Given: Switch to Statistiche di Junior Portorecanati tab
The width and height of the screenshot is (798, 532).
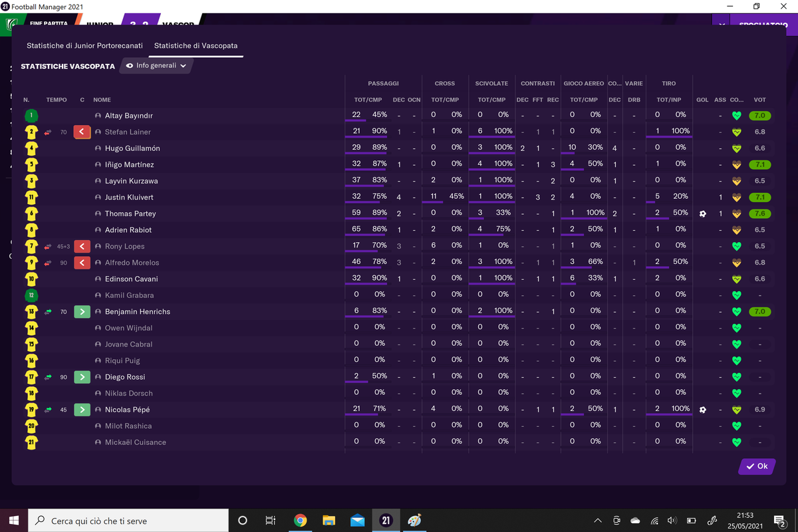Looking at the screenshot, I should click(84, 46).
